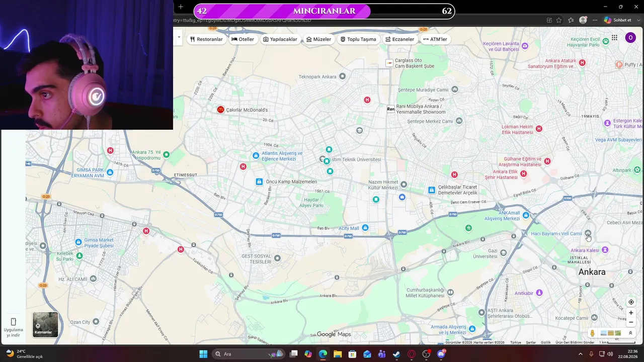The height and width of the screenshot is (362, 644).
Task: Show ATM'ler on the map
Action: click(x=435, y=39)
